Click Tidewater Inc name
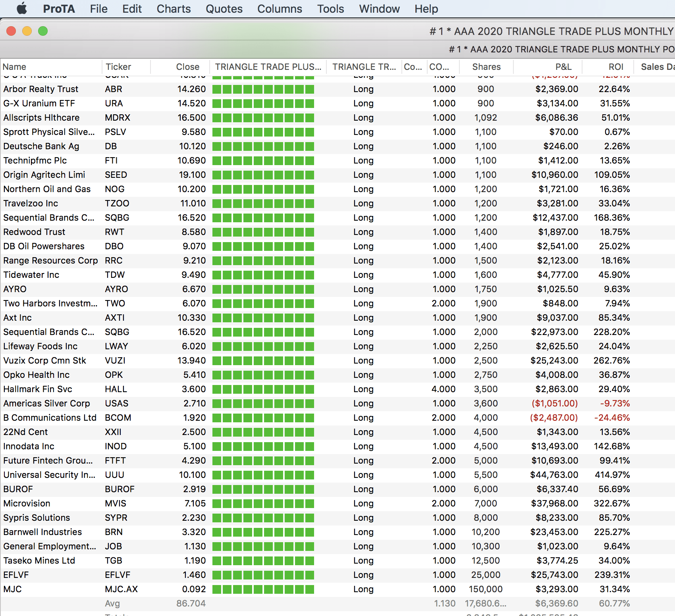The width and height of the screenshot is (675, 616). (31, 275)
